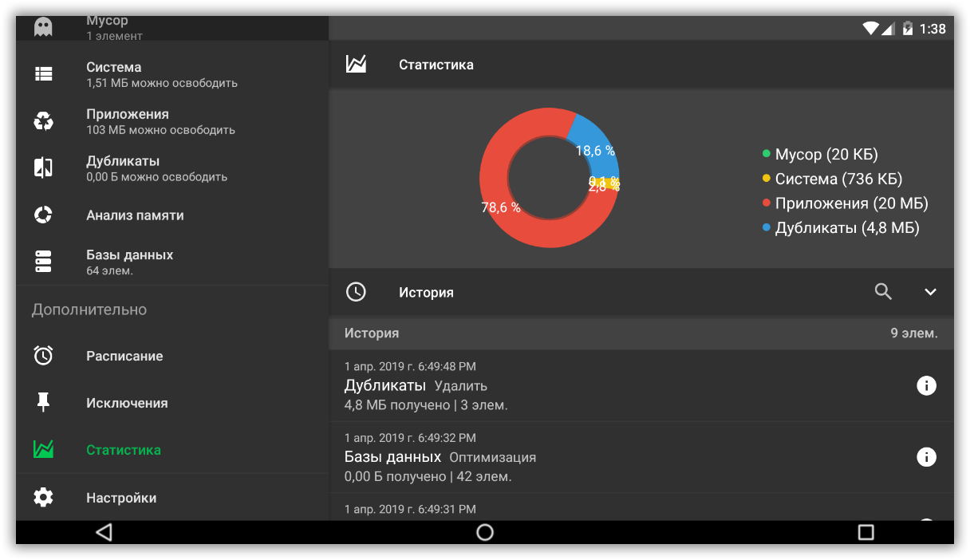Open the Databases server icon
Viewport: 970px width, 560px height.
[x=43, y=262]
